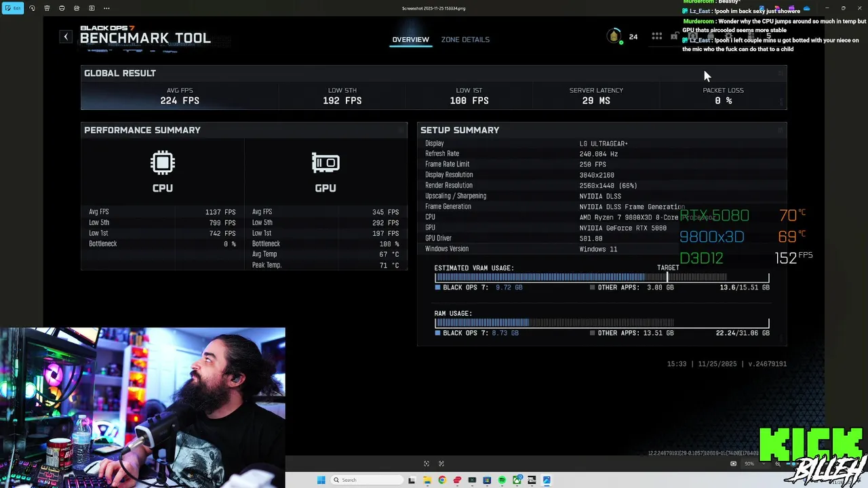Switch to the Overview tab

(x=410, y=39)
